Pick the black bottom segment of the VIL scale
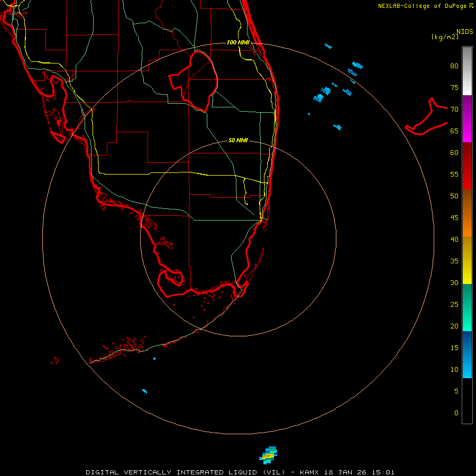Image resolution: width=476 pixels, height=476 pixels. (x=467, y=401)
